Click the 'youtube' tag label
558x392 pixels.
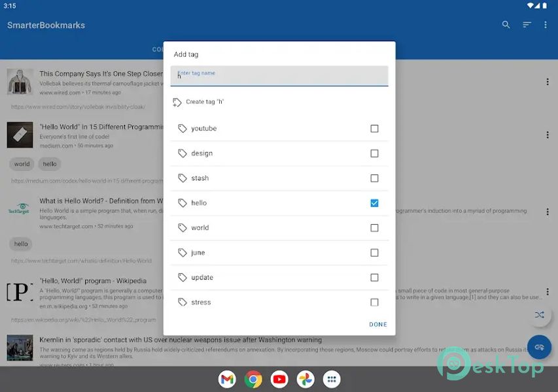[x=204, y=128]
